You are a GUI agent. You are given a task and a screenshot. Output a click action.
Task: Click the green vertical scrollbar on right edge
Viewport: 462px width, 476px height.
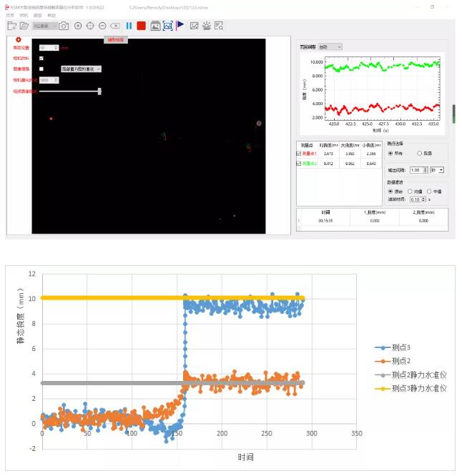(x=454, y=114)
